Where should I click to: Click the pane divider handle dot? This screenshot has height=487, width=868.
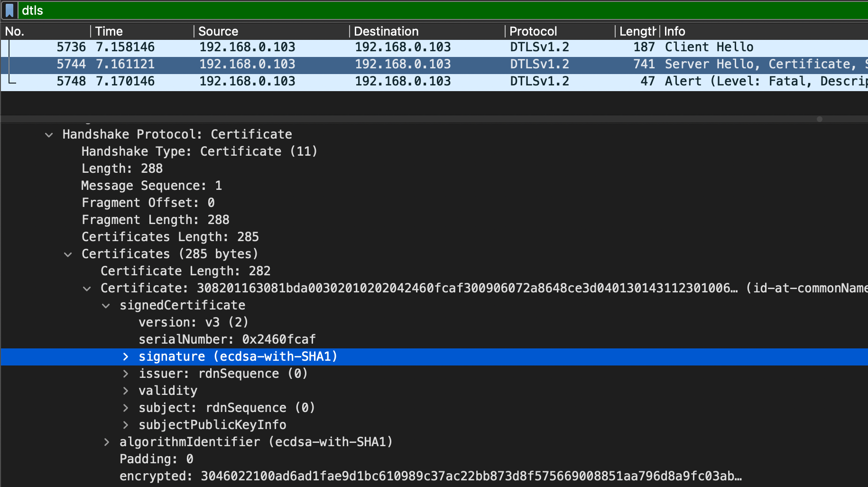coord(820,119)
